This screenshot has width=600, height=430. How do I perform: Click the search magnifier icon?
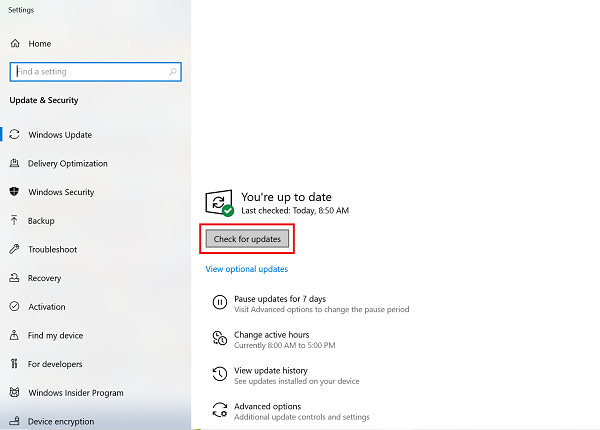click(x=173, y=72)
